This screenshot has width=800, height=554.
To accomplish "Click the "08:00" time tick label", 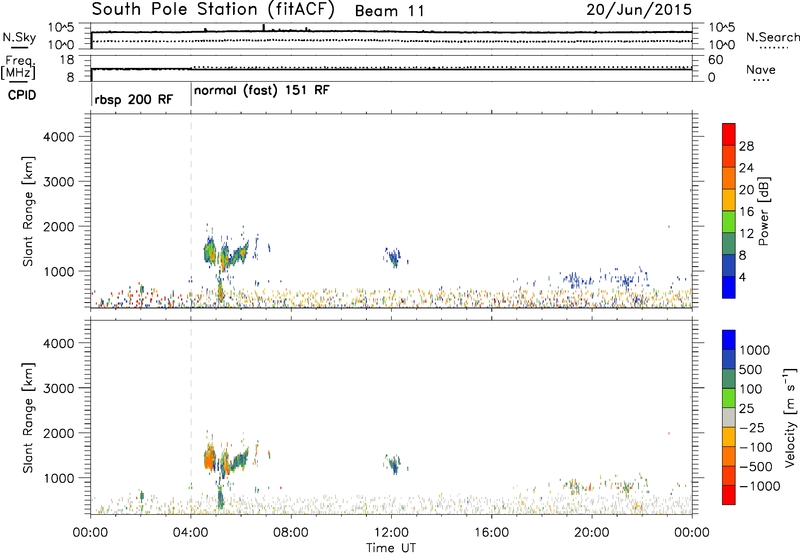I will [x=291, y=533].
